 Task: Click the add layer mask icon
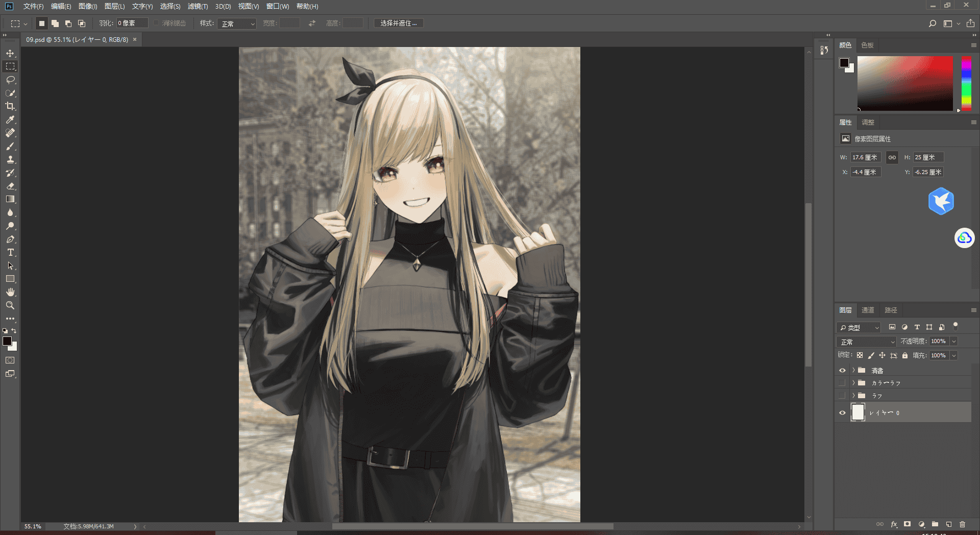click(x=907, y=524)
